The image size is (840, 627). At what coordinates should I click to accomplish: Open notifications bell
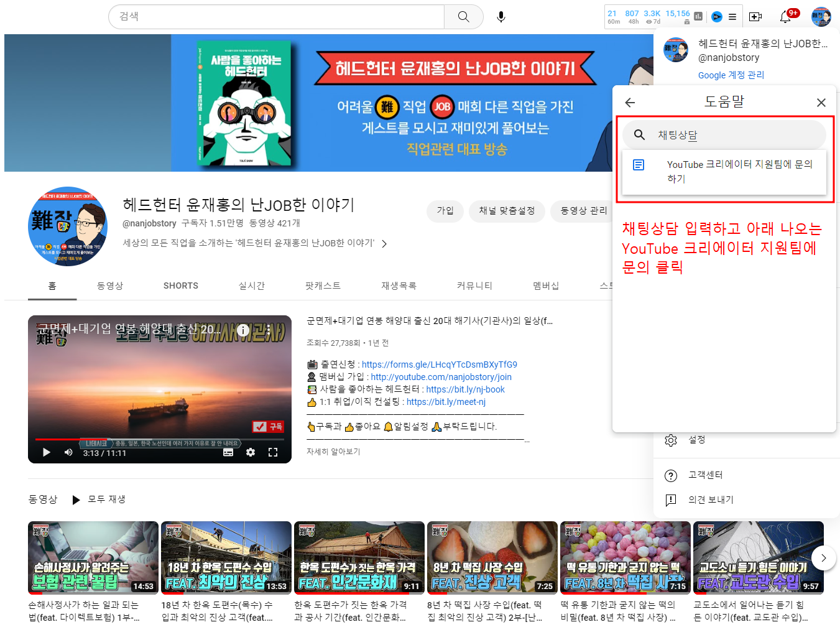coord(785,17)
